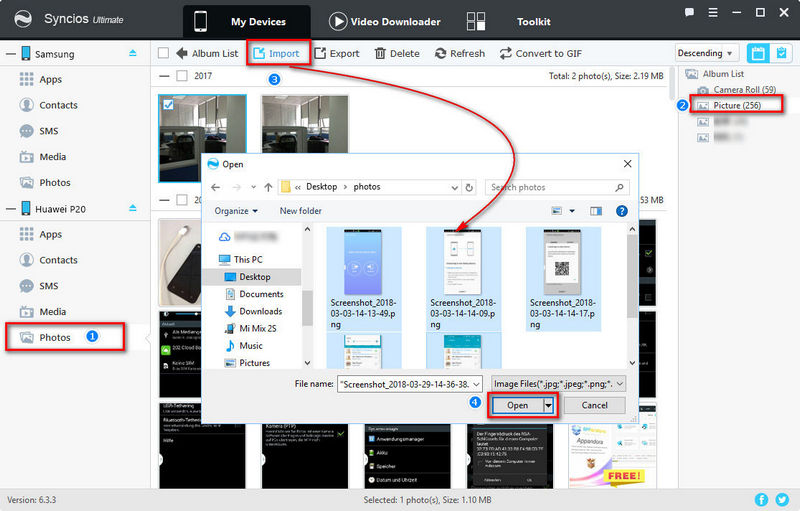Click the Open button

(x=517, y=405)
